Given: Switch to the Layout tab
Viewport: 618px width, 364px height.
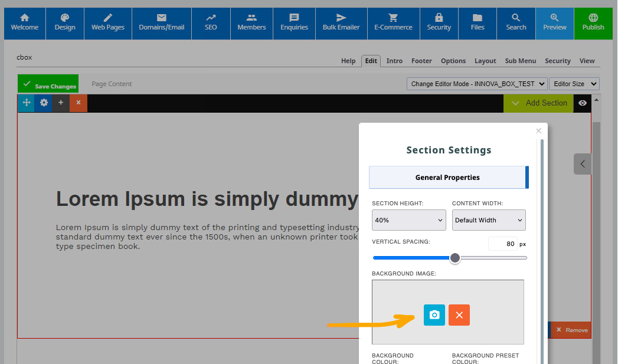Looking at the screenshot, I should (x=485, y=61).
